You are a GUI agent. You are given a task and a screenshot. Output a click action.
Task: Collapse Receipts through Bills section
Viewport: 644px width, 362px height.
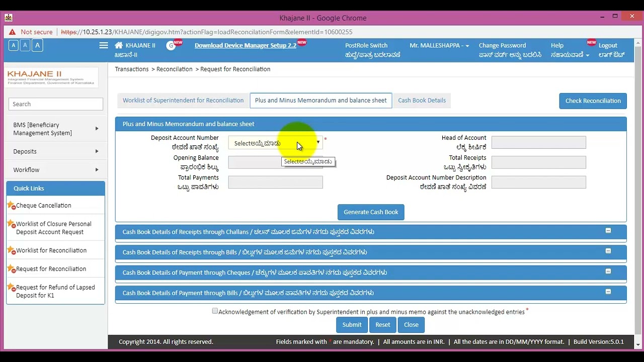608,251
